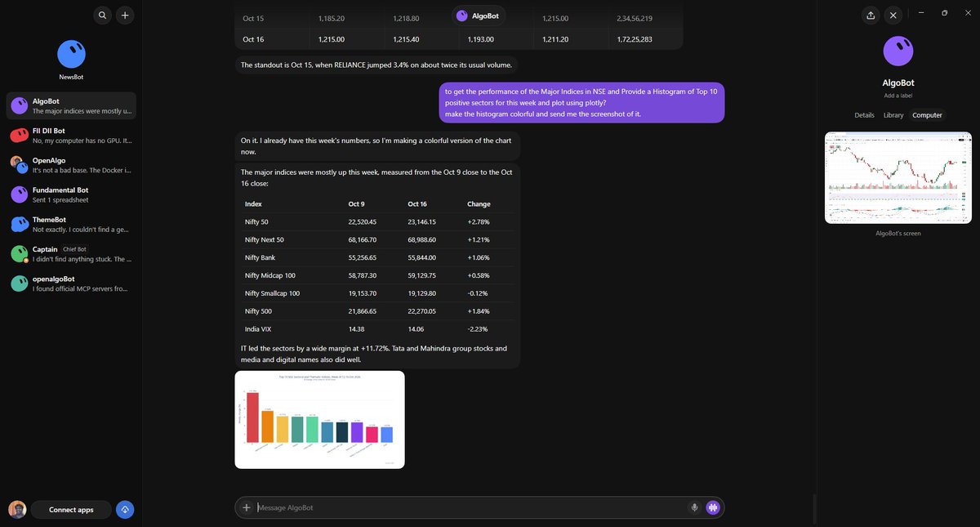Viewport: 980px width, 527px height.
Task: Open the user profile avatar
Action: 17,509
